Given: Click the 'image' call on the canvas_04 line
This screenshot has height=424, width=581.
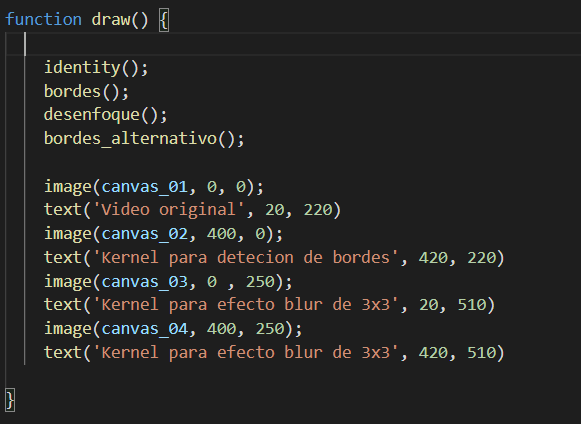Looking at the screenshot, I should click(x=68, y=329).
